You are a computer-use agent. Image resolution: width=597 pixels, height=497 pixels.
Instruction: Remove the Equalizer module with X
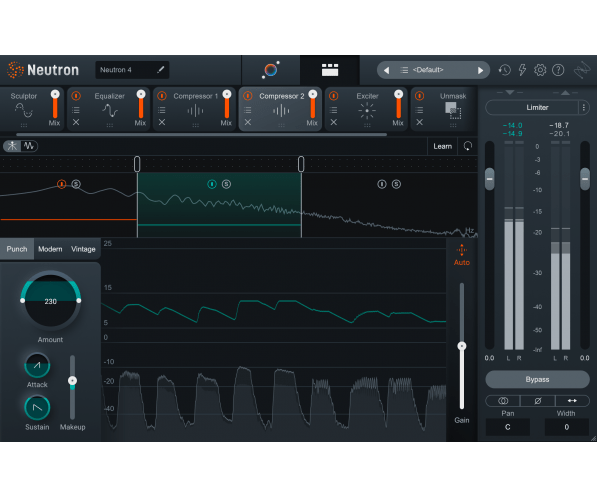pos(76,122)
